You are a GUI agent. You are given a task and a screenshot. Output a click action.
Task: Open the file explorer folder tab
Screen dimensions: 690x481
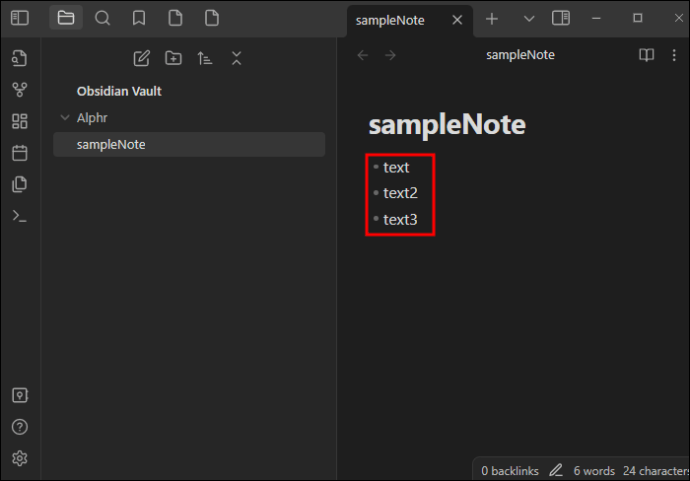tap(66, 18)
